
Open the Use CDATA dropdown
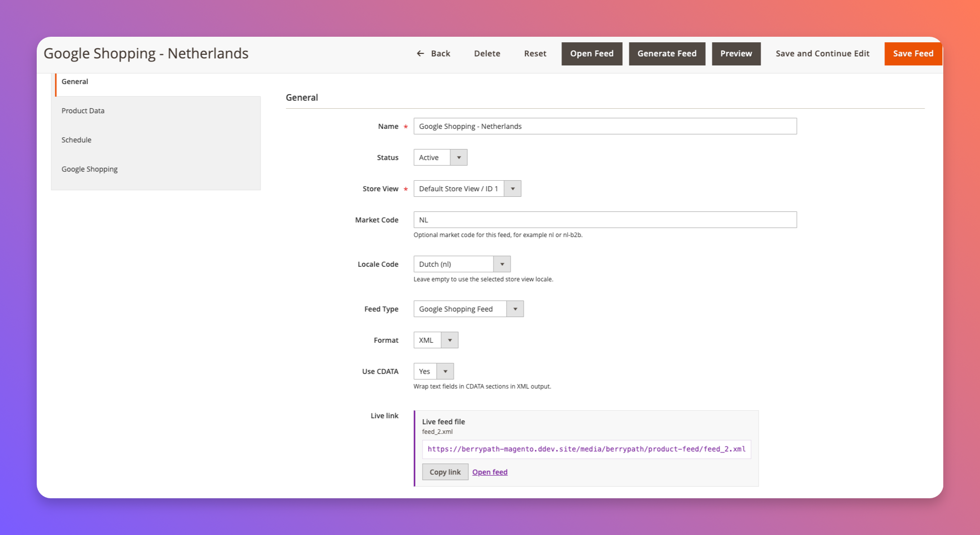[433, 371]
